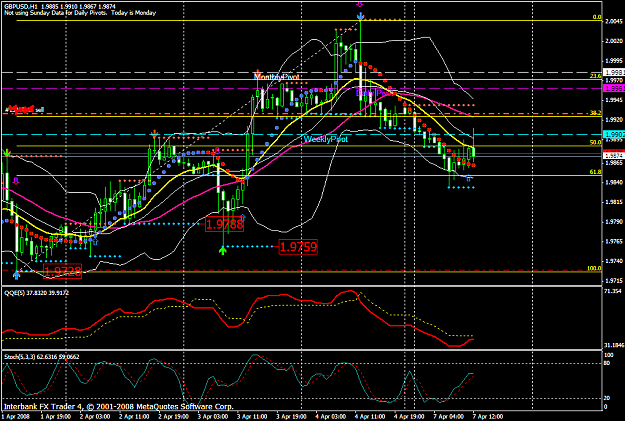Viewport: 625px width, 421px height.
Task: Click the red 1.9788 price label
Action: (224, 224)
